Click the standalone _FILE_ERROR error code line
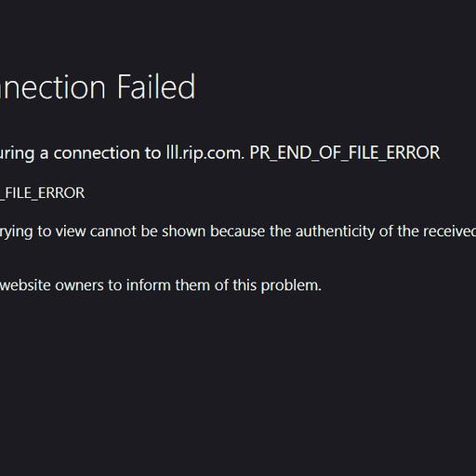The image size is (476, 476). [x=43, y=193]
